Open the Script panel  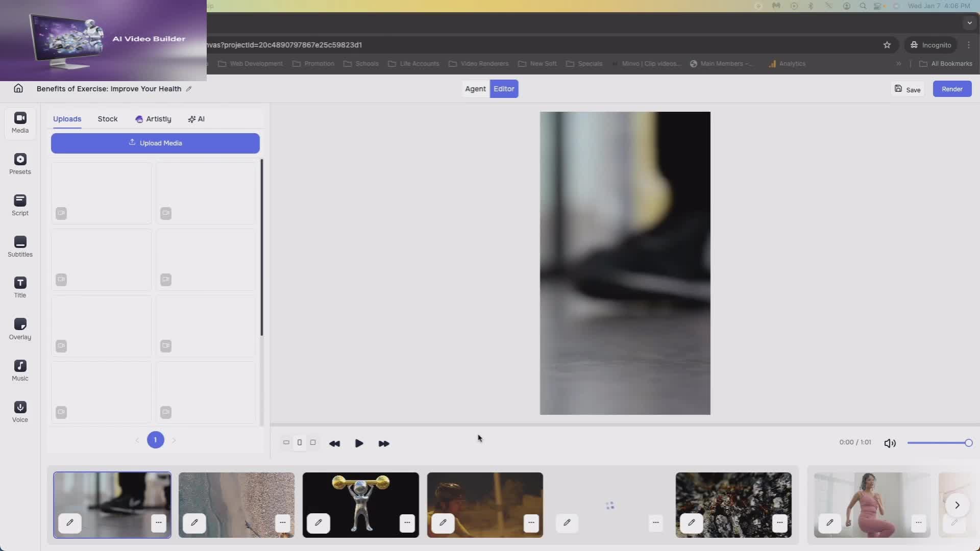tap(20, 205)
